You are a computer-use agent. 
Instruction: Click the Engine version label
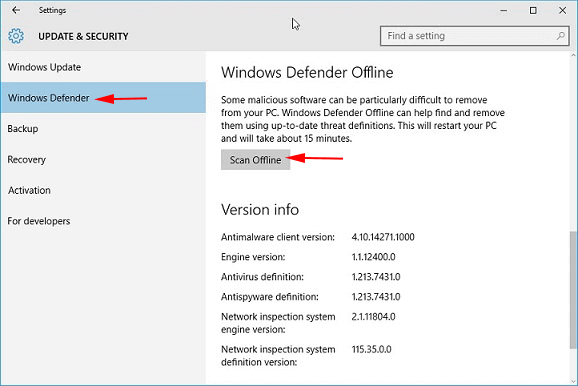(253, 257)
